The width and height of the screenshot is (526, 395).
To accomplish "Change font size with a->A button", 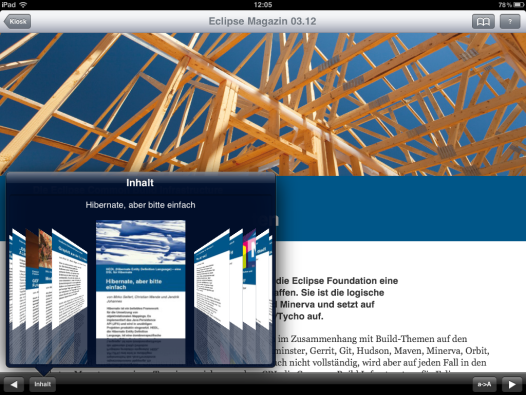I will point(484,384).
